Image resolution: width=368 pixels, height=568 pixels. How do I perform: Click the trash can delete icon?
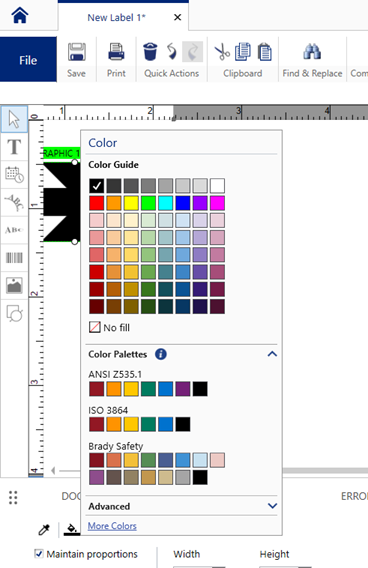click(x=150, y=51)
